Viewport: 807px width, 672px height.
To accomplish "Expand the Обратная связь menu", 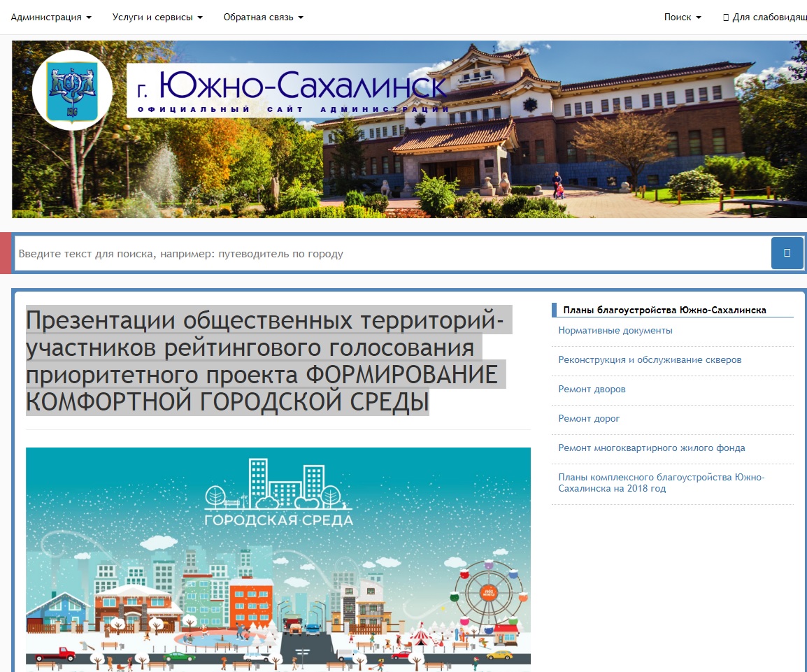I will (263, 17).
